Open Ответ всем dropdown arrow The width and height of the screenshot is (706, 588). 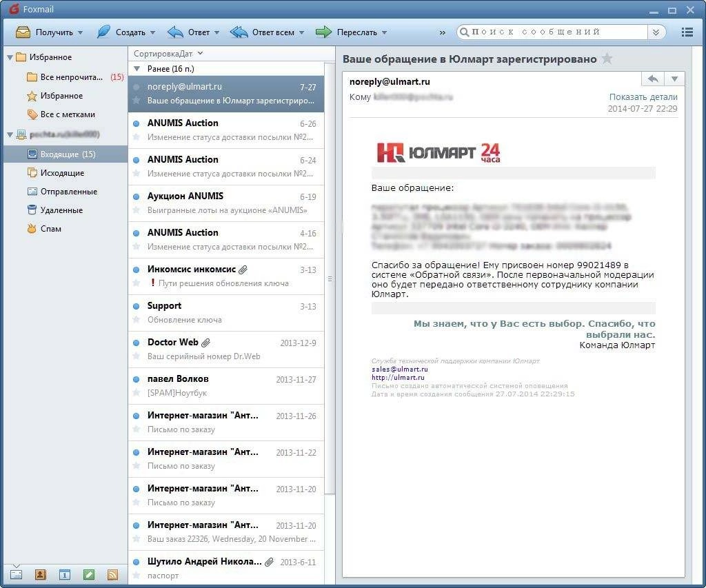coord(302,32)
